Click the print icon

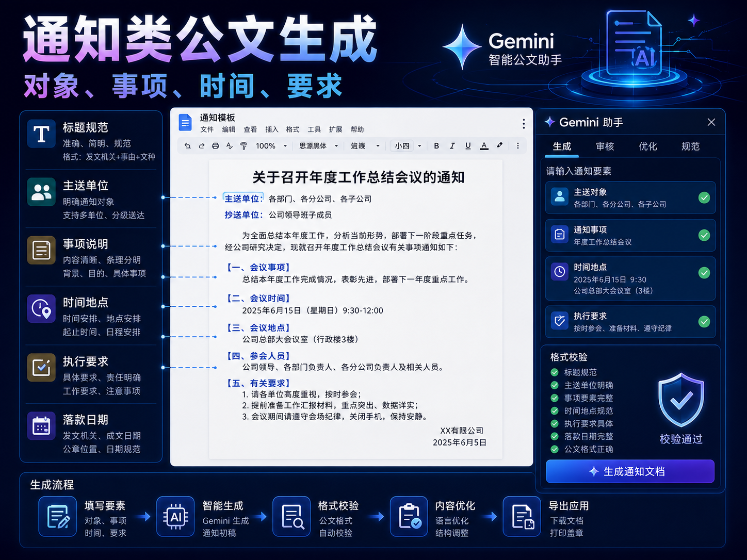pos(216,146)
